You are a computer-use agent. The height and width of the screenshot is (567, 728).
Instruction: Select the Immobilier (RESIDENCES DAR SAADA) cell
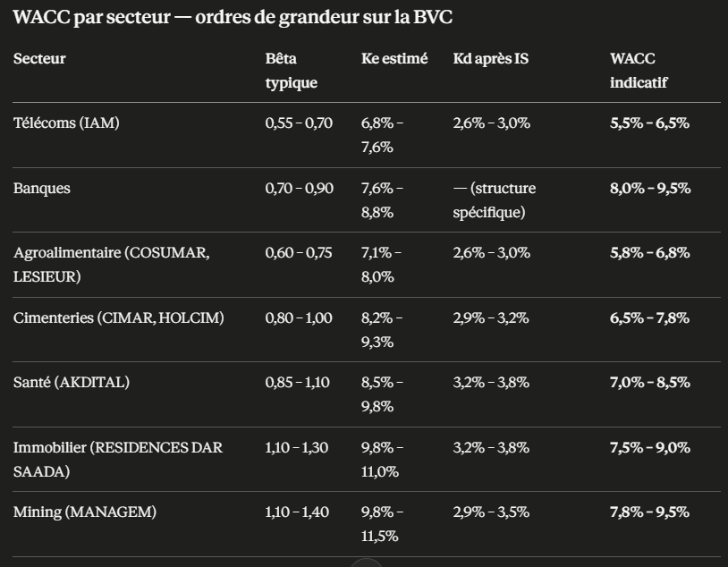click(117, 459)
